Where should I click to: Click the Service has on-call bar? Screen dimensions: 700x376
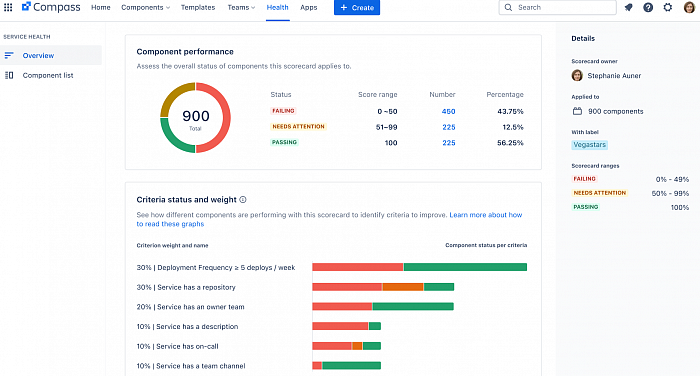point(346,346)
